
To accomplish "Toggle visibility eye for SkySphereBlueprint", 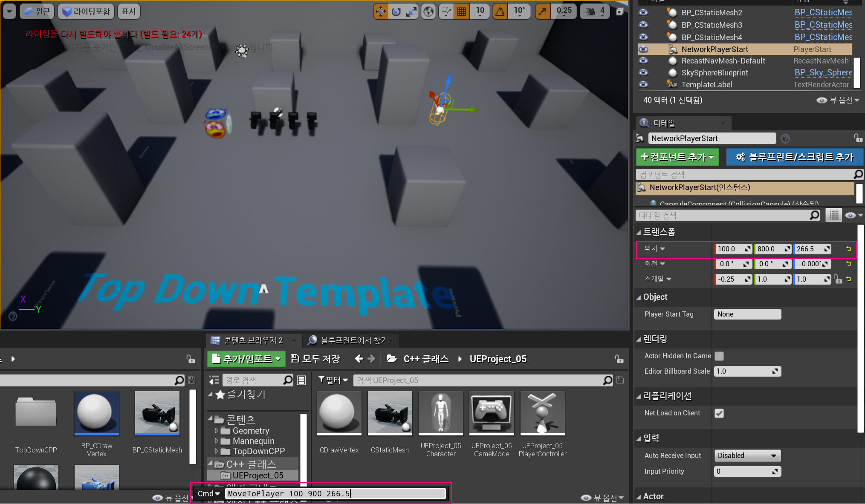I will coord(643,72).
